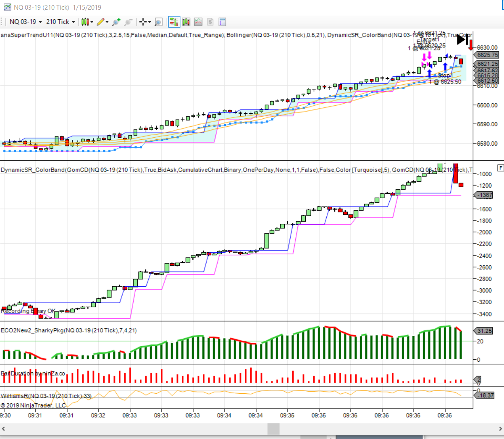Expand the cursor type dropdown arrow
This screenshot has height=439, width=504.
[150, 22]
